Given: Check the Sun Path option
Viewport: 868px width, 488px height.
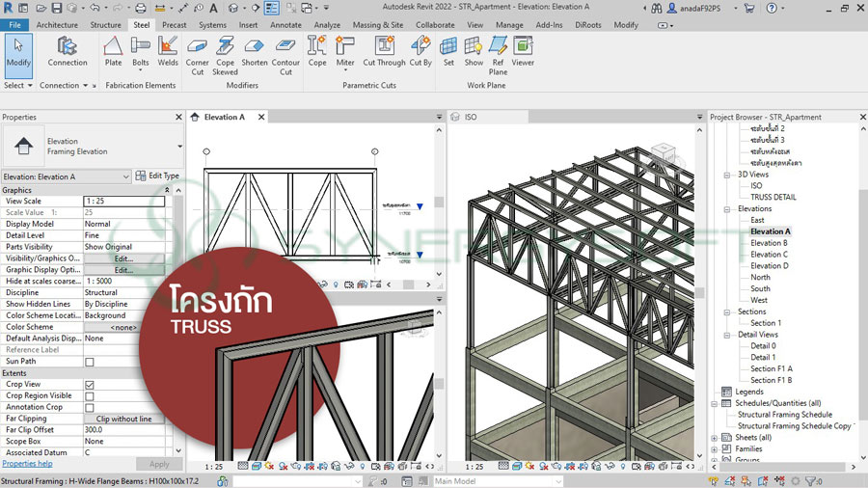Looking at the screenshot, I should (x=90, y=363).
